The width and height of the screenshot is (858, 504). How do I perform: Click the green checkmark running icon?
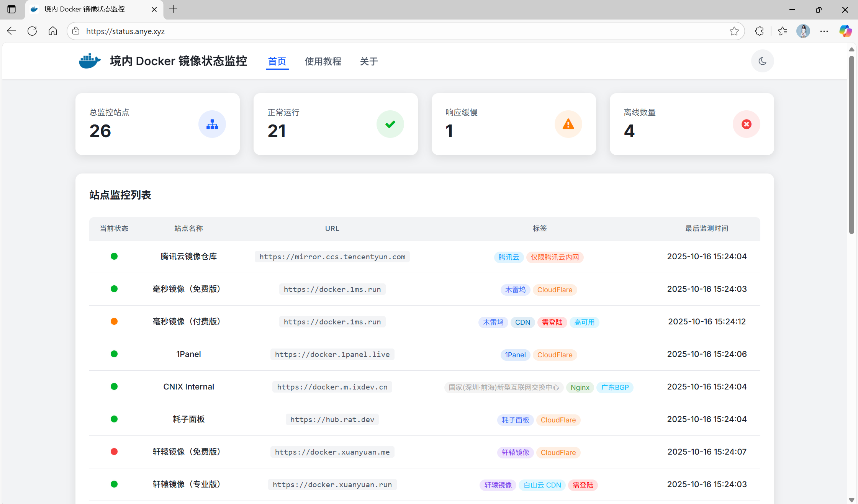click(390, 124)
